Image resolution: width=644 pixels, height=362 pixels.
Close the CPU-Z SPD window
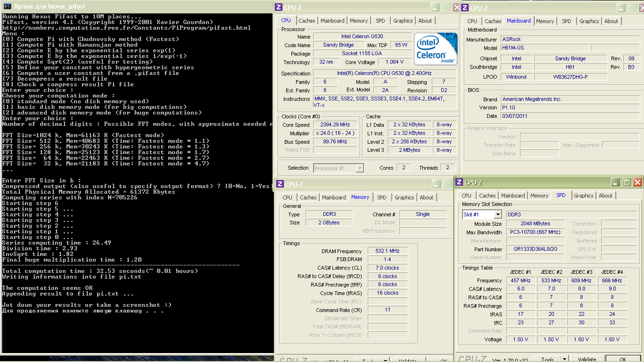tap(637, 182)
